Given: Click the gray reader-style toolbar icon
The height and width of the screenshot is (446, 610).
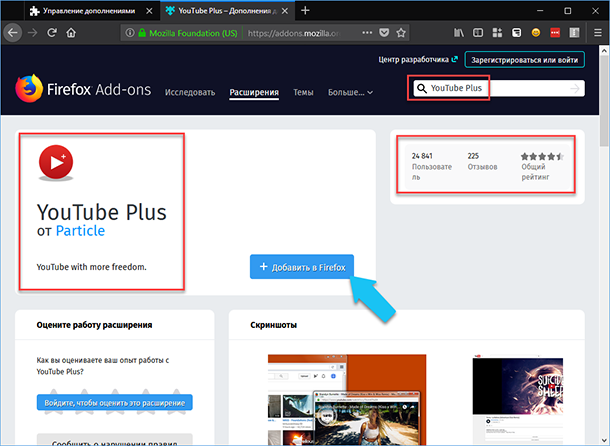Looking at the screenshot, I should [x=574, y=33].
